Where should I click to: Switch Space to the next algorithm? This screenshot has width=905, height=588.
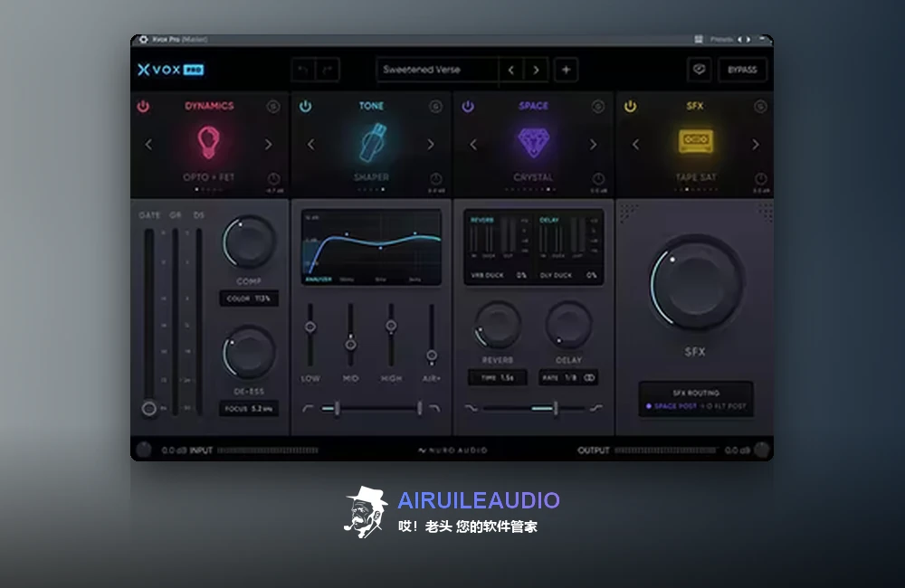[594, 144]
